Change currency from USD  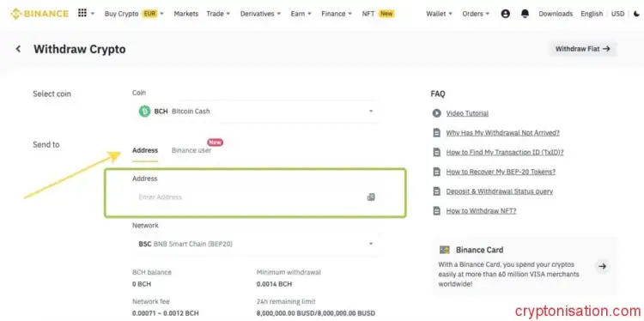(617, 14)
